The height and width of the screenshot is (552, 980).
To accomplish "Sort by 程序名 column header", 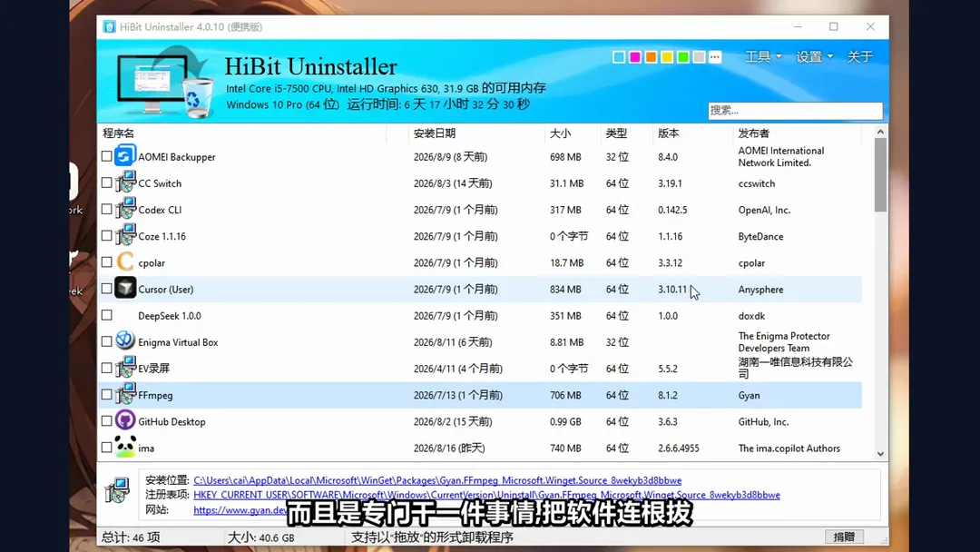I will click(118, 133).
